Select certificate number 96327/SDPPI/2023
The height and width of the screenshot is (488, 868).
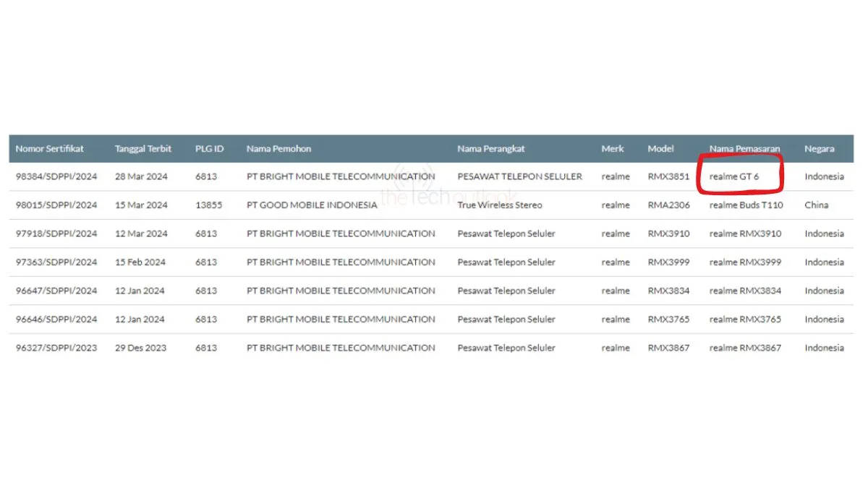(x=56, y=348)
